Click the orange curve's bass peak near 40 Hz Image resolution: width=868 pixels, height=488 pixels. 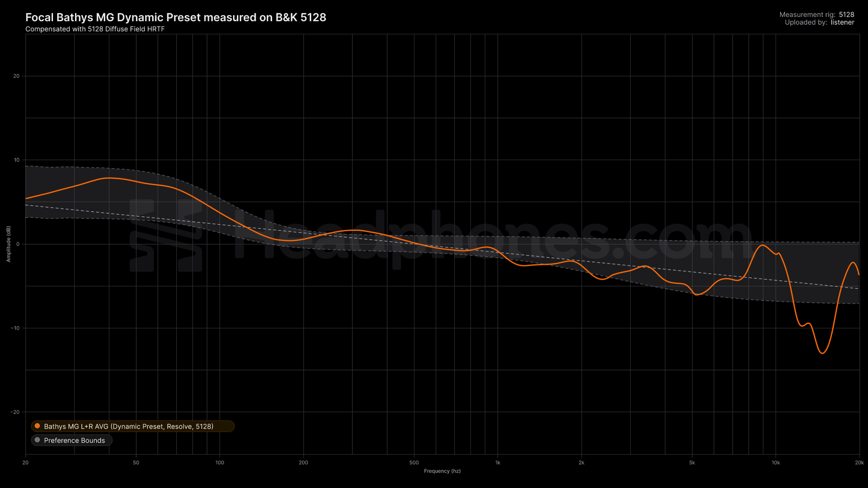(108, 178)
